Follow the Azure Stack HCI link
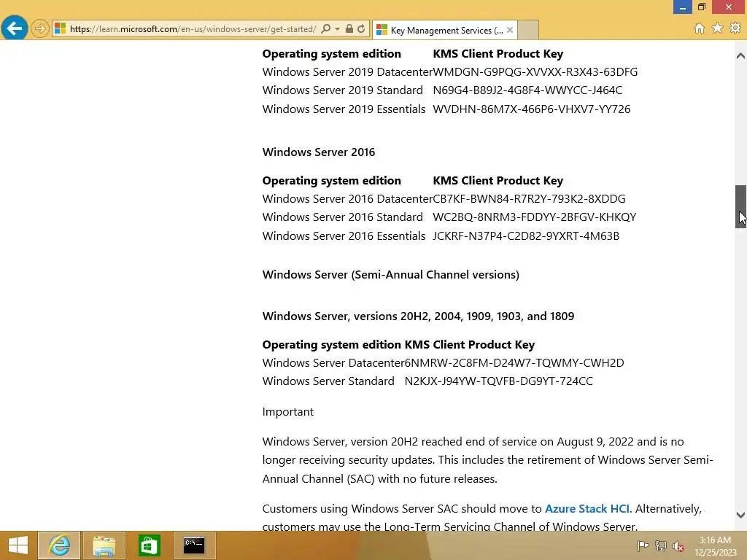The width and height of the screenshot is (747, 560). coord(587,508)
